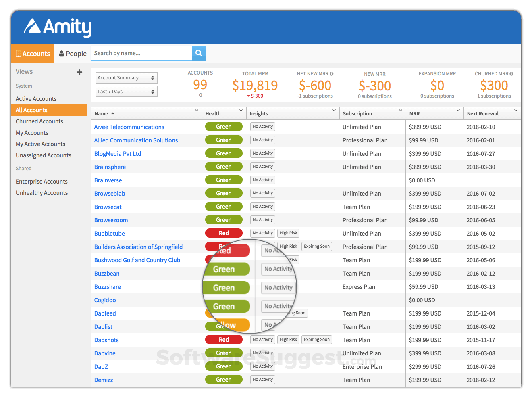This screenshot has height=397, width=532.
Task: Click the Red health badge for Dabshots
Action: pyautogui.click(x=224, y=339)
